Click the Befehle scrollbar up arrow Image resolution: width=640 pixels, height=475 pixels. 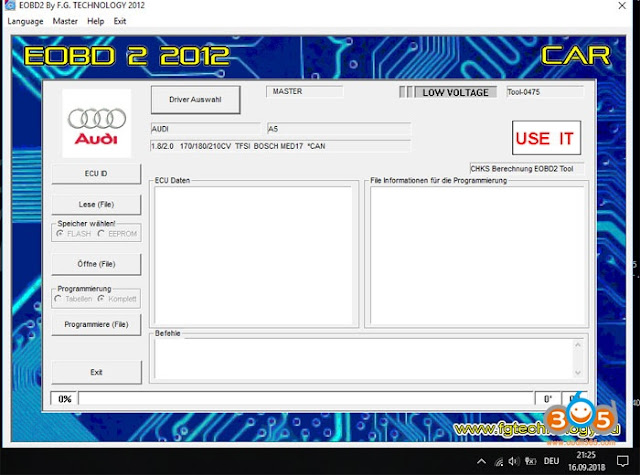tap(578, 345)
